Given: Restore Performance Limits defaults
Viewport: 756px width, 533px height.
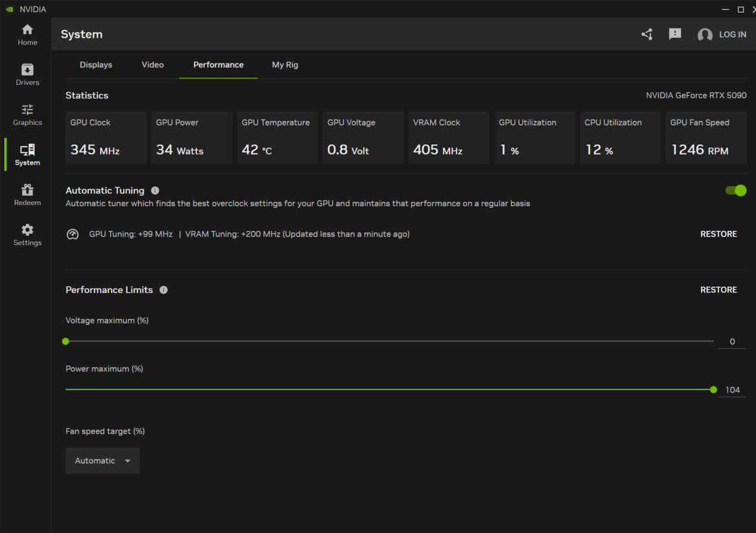Looking at the screenshot, I should [x=718, y=290].
